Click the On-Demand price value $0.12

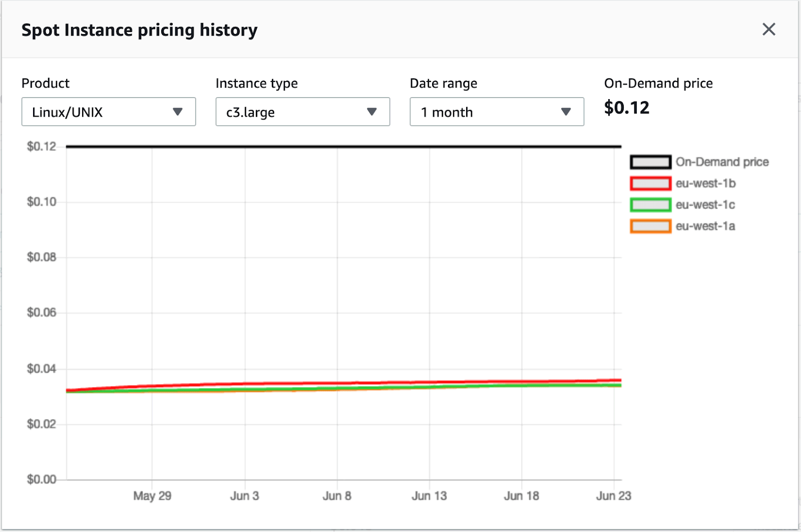(x=626, y=108)
